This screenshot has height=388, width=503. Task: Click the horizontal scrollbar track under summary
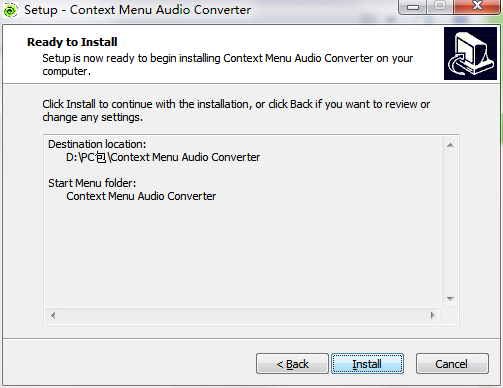pos(243,315)
